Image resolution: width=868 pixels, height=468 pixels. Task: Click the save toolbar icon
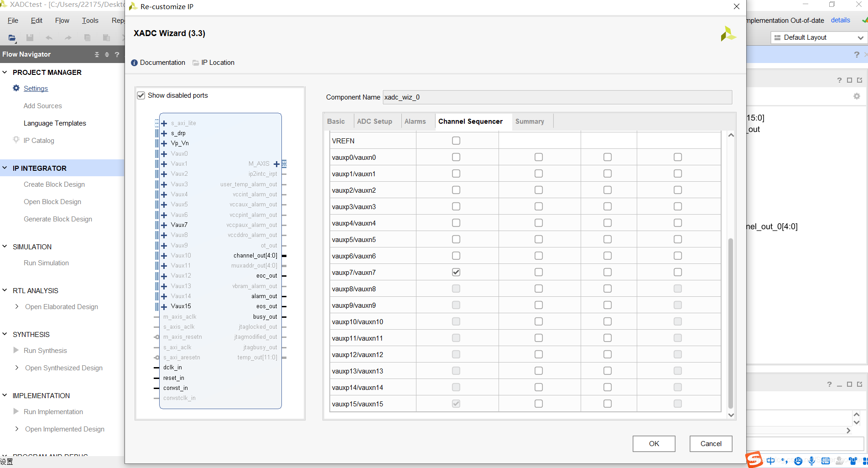[x=30, y=38]
